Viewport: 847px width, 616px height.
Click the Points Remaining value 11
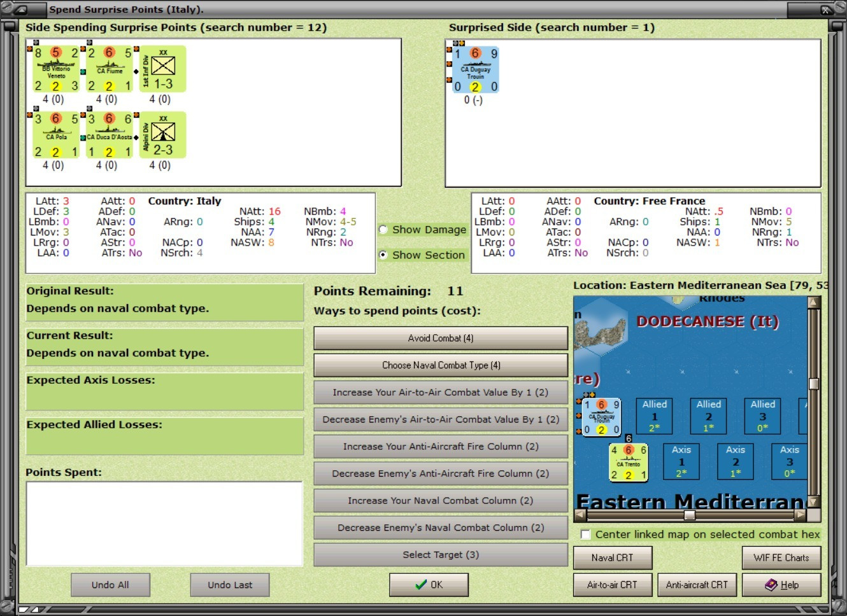[x=455, y=291]
